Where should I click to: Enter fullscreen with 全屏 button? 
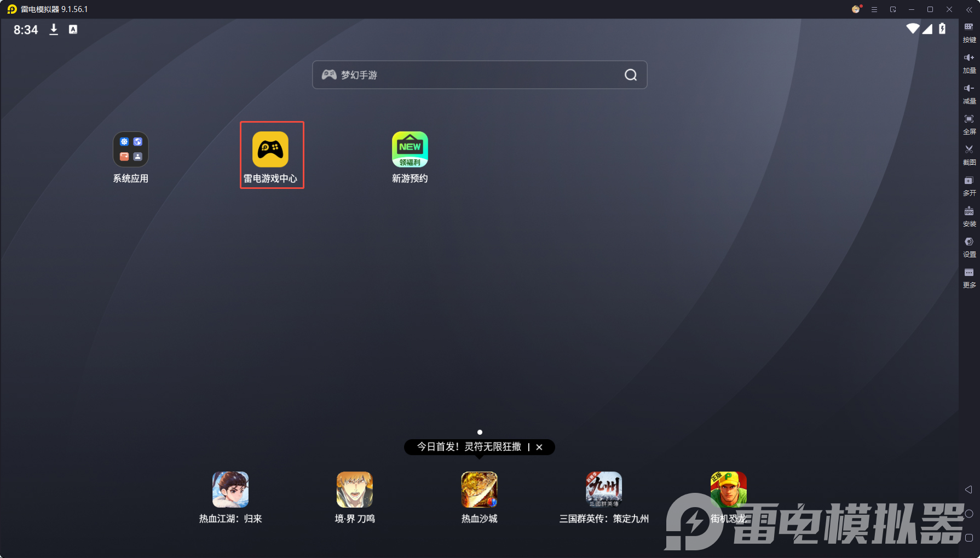pos(969,125)
